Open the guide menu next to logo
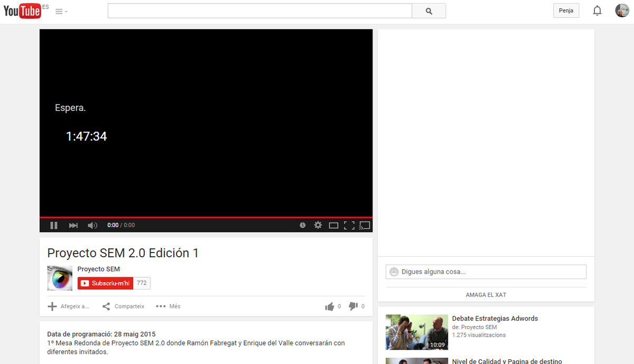Image resolution: width=634 pixels, height=364 pixels. 61,11
